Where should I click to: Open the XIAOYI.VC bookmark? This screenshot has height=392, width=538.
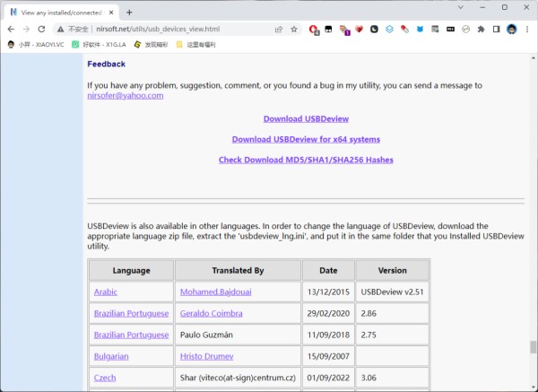tap(36, 44)
